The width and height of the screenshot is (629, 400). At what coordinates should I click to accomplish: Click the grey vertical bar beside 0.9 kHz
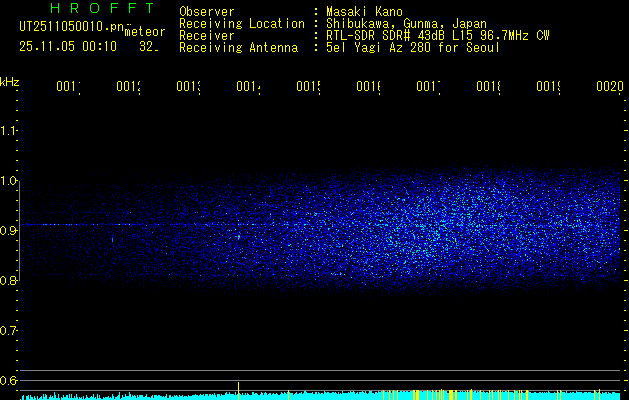pyautogui.click(x=19, y=231)
